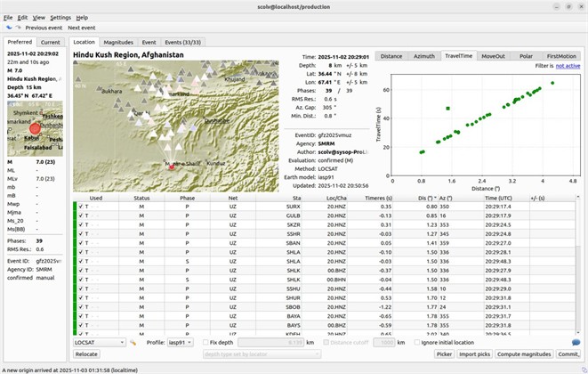Open the Edit menu
The image size is (588, 374).
click(x=22, y=18)
